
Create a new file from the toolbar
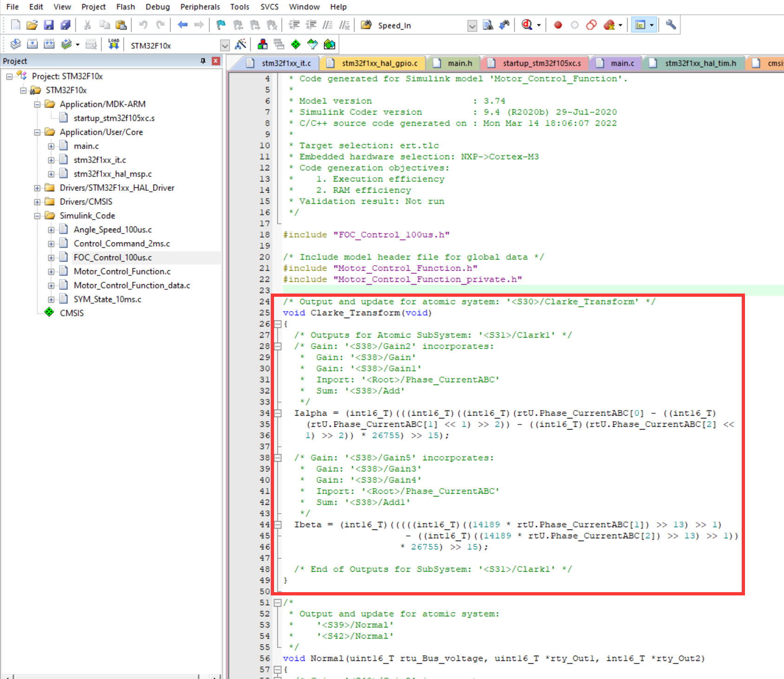(x=15, y=25)
